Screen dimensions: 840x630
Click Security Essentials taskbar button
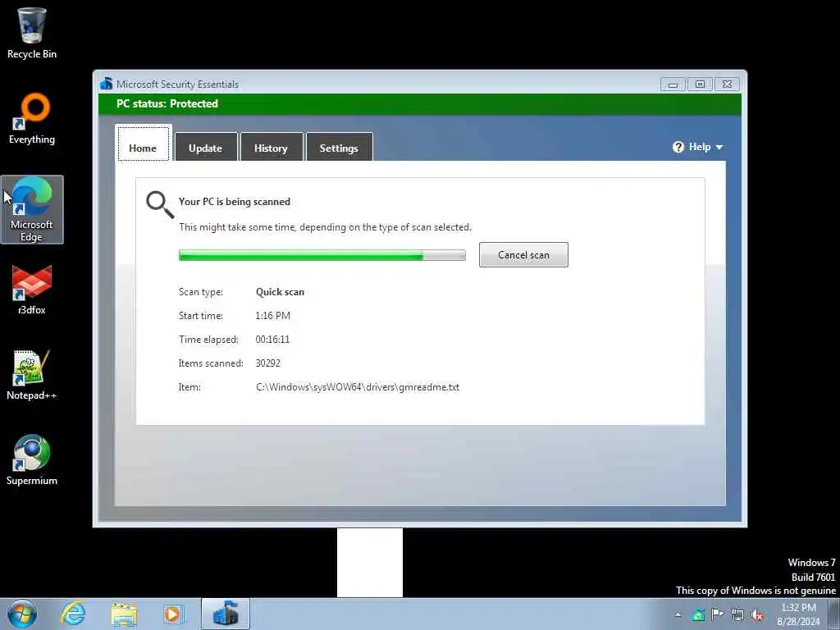[225, 614]
